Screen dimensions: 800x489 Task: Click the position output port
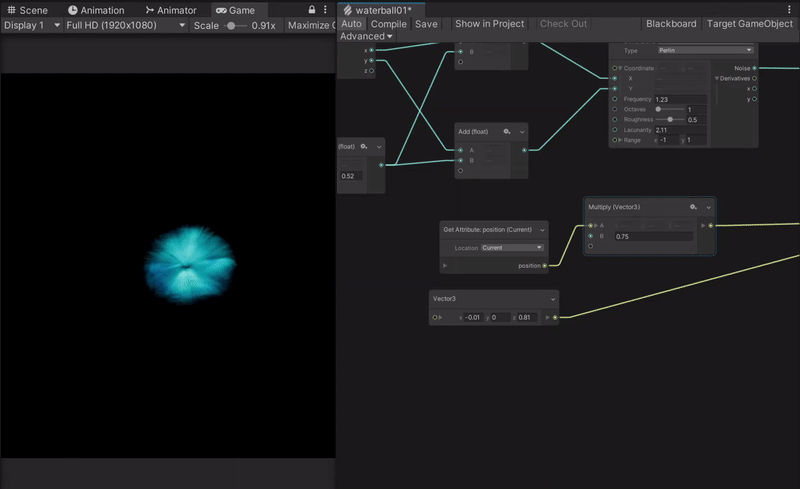(544, 265)
